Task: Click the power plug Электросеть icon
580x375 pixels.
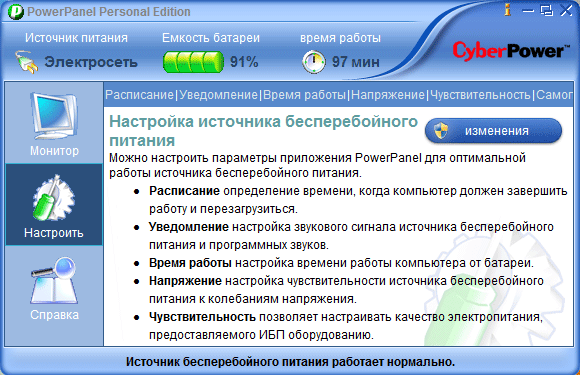Action: (x=26, y=62)
